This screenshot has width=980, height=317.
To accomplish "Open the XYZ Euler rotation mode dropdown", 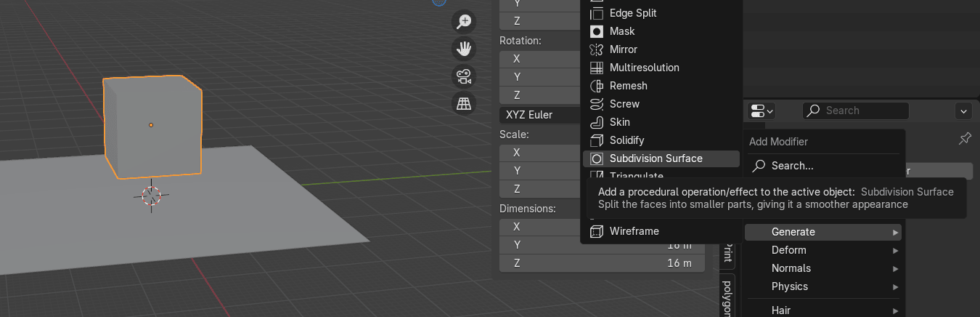I will 541,115.
